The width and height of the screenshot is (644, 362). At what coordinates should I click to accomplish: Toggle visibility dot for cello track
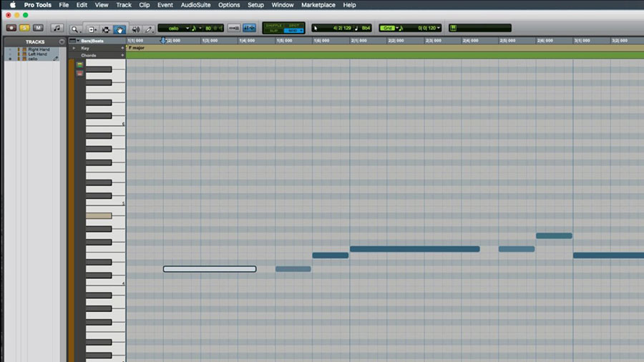[x=10, y=59]
